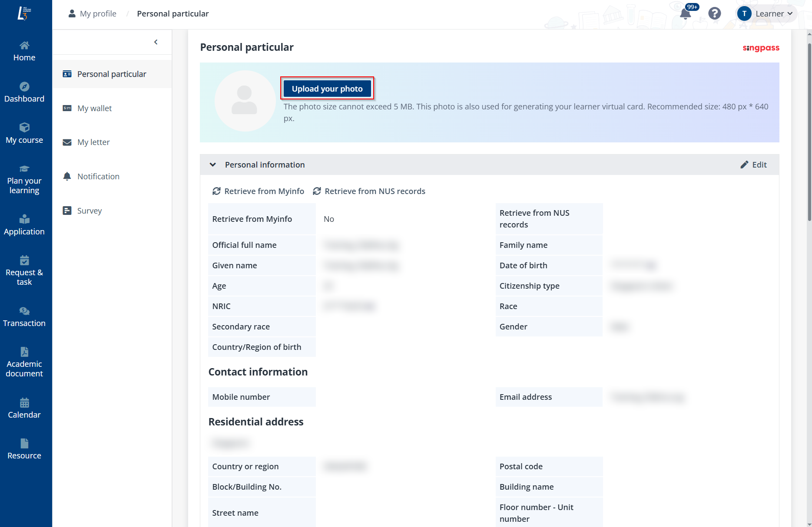Screen dimensions: 812x527
Task: Click the 'Official full name' label
Action: (x=244, y=245)
